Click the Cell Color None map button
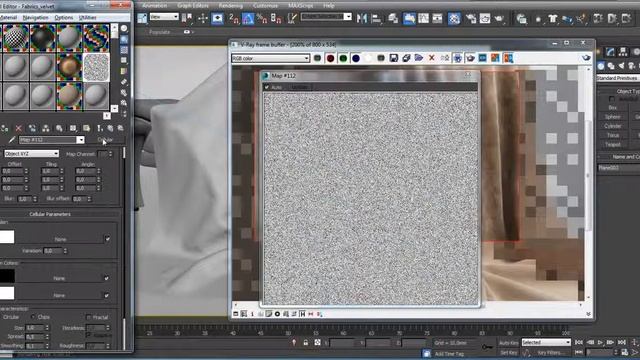640x360 pixels. coord(60,239)
